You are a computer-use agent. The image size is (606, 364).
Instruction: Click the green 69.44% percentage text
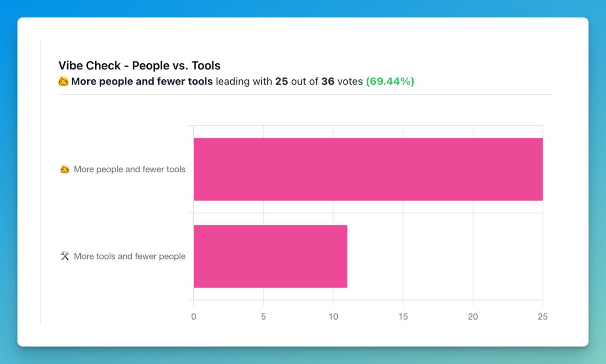click(390, 82)
